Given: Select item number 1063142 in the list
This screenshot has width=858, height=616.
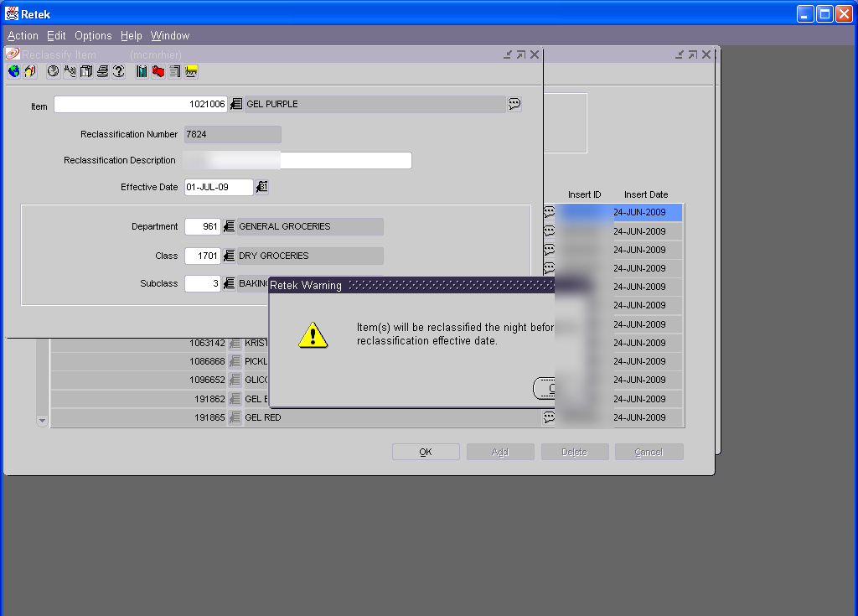Looking at the screenshot, I should pos(207,344).
